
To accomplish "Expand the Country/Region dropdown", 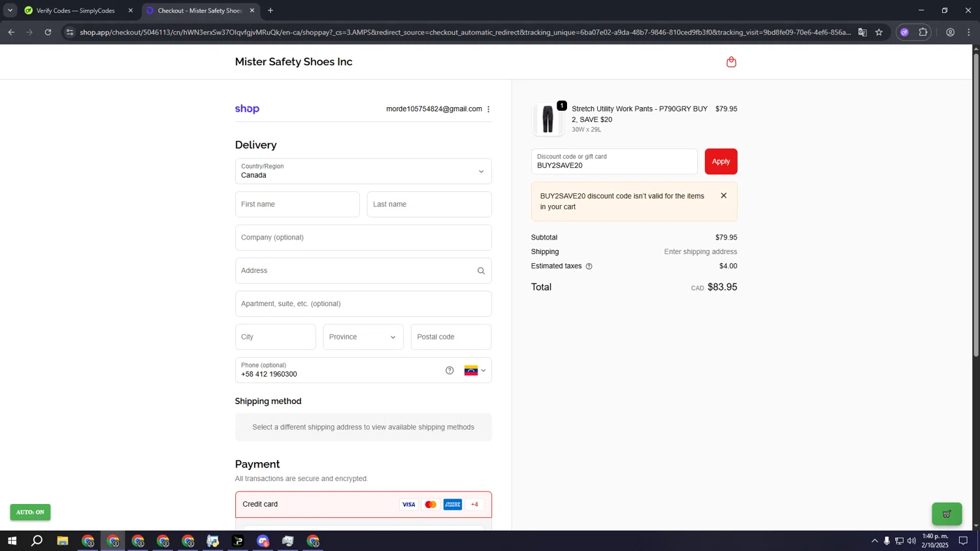I will click(363, 171).
